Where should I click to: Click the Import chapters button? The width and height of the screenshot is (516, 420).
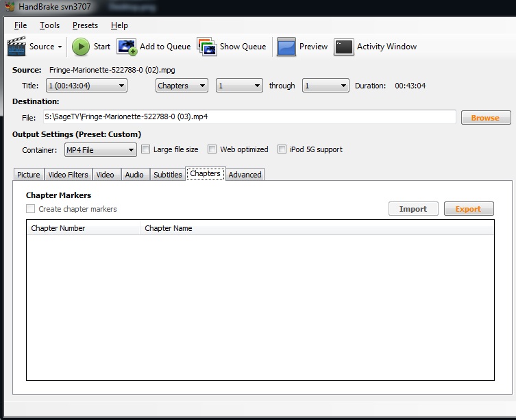(x=413, y=209)
